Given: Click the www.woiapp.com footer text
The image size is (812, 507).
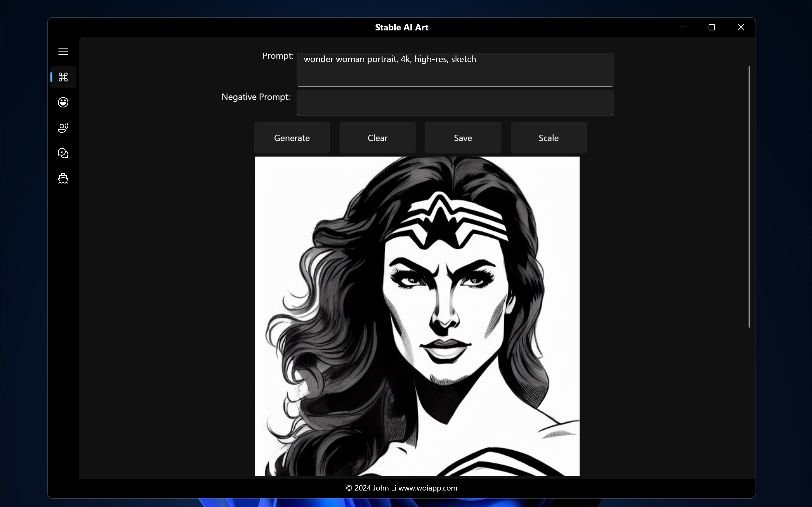Looking at the screenshot, I should pos(428,488).
